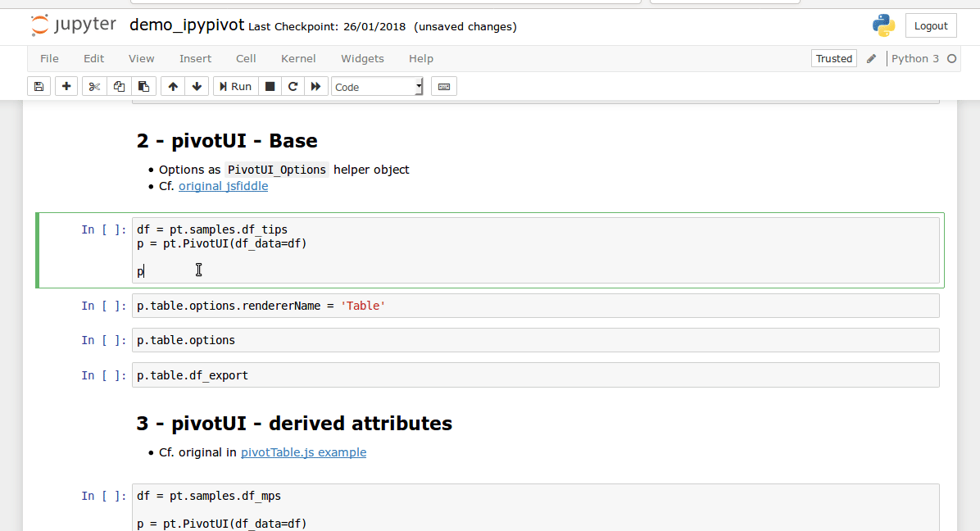Image resolution: width=980 pixels, height=531 pixels.
Task: Move selected cell down arrow
Action: pos(197,86)
